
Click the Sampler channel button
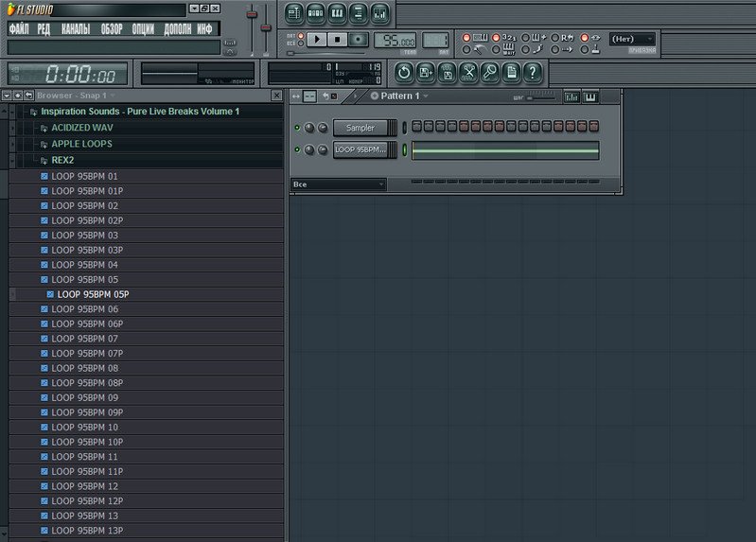click(360, 128)
